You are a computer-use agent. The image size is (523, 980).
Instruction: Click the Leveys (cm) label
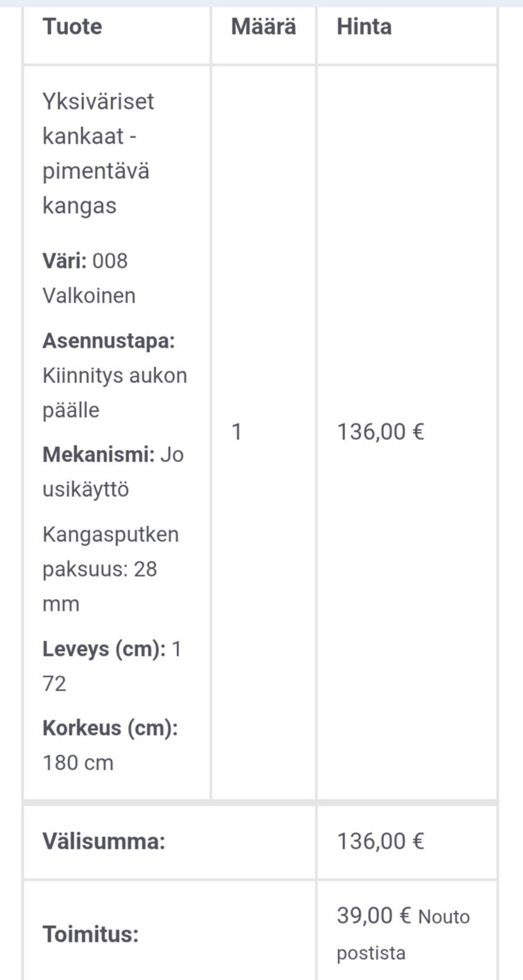(104, 650)
